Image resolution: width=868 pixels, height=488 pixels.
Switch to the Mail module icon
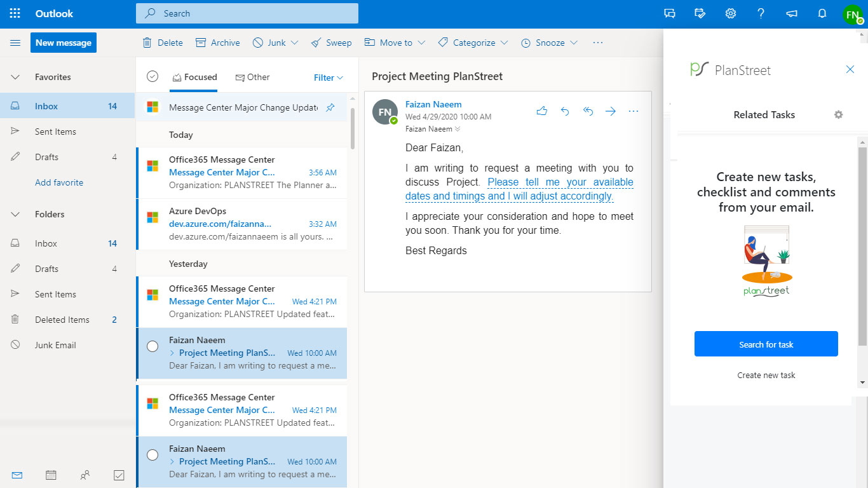pyautogui.click(x=17, y=475)
